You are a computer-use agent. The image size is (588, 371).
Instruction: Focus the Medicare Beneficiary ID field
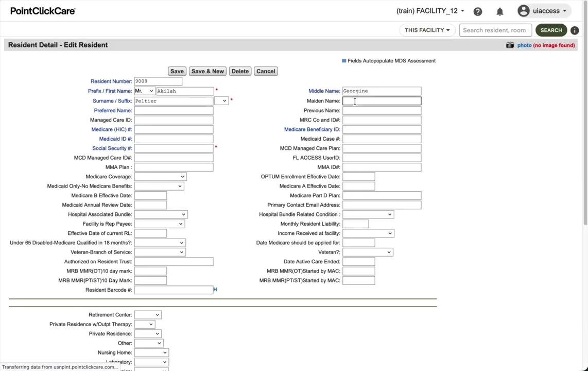(382, 129)
